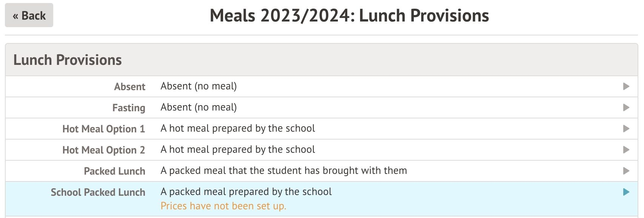Click the Packed Lunch row arrow

click(626, 171)
